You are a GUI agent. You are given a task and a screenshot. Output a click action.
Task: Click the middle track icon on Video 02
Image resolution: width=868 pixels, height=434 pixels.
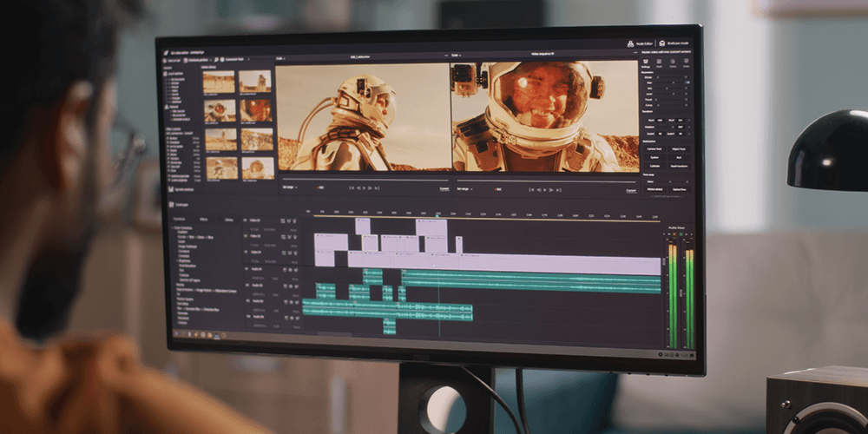290,237
